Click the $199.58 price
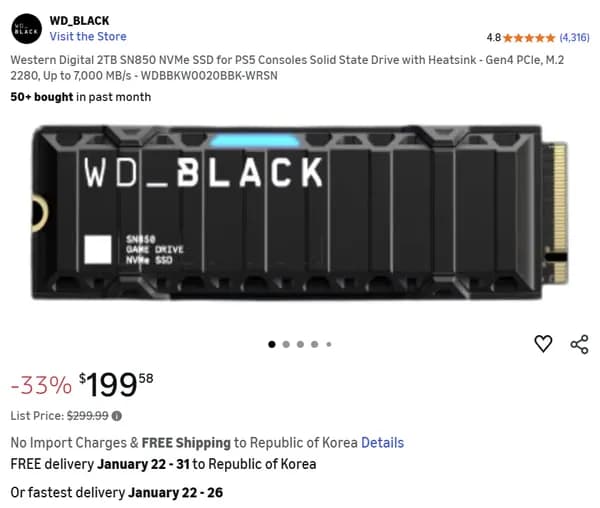The width and height of the screenshot is (600, 508). pyautogui.click(x=118, y=383)
